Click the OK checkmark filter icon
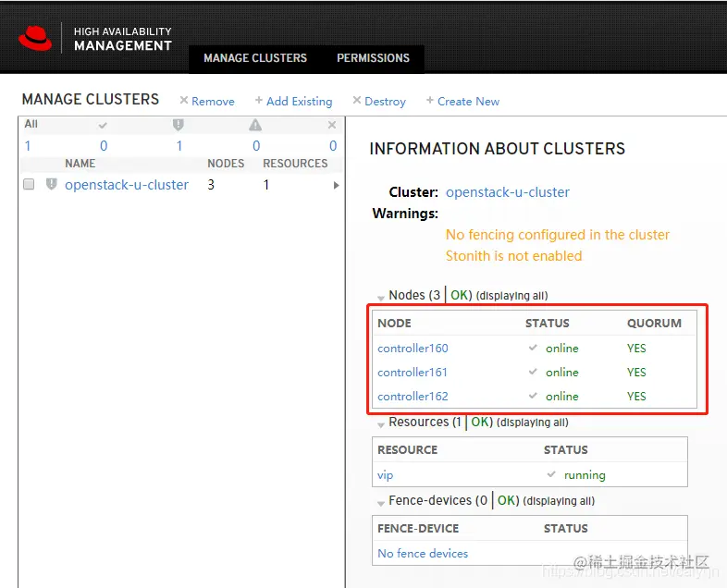The image size is (727, 588). [x=103, y=125]
